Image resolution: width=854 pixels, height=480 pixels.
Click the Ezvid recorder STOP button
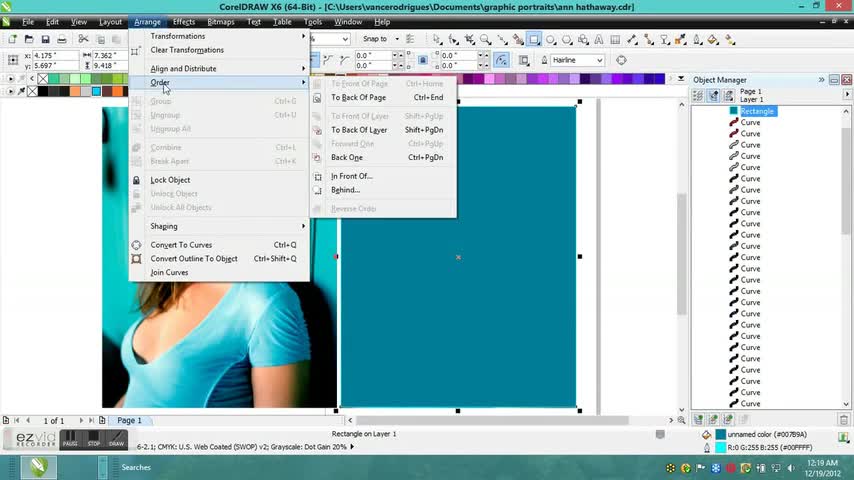click(93, 441)
